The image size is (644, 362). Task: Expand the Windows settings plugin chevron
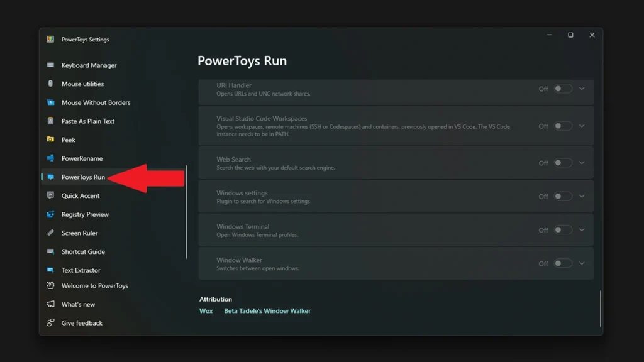582,196
